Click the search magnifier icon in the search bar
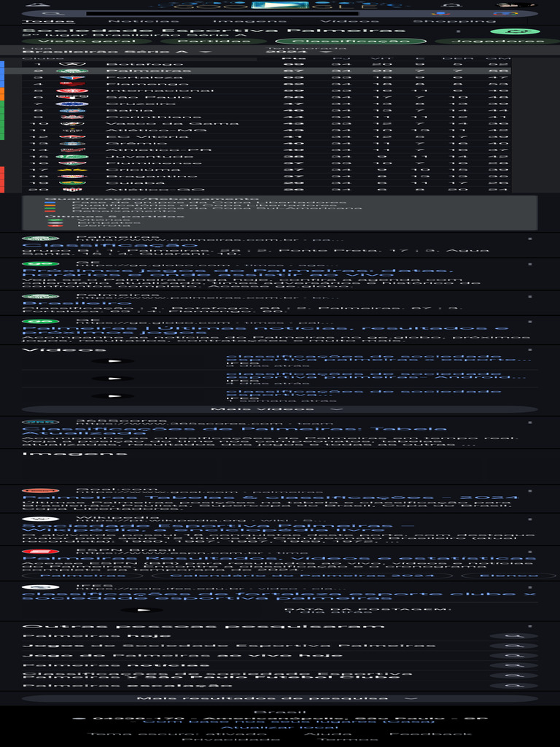The image size is (560, 747). (x=53, y=14)
